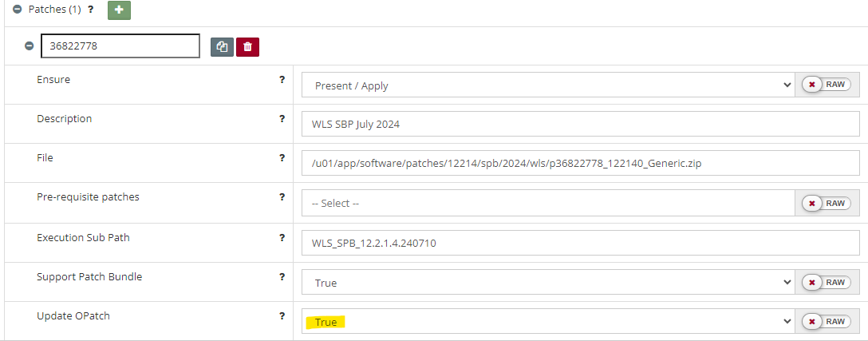Toggle the RAW switch on the Ensure row

827,85
